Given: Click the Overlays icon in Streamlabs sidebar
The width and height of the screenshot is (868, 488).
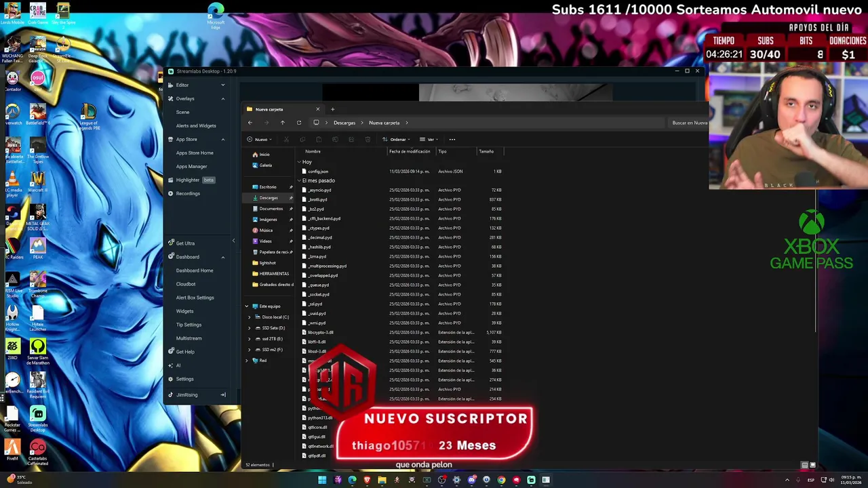Looking at the screenshot, I should [x=171, y=98].
